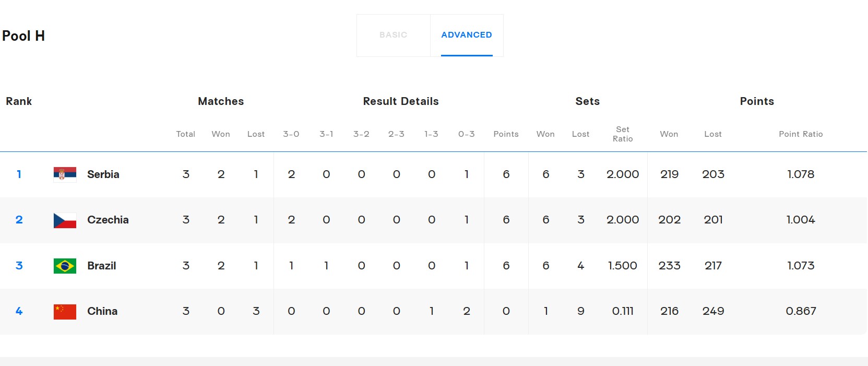Screen dimensions: 868x366
Task: Click rank number 1
Action: (x=19, y=174)
